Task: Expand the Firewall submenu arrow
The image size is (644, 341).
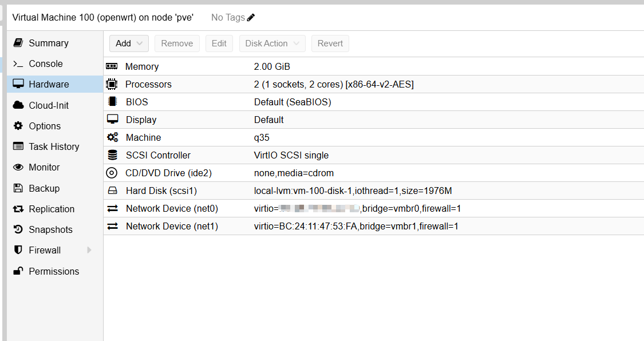Action: point(89,250)
